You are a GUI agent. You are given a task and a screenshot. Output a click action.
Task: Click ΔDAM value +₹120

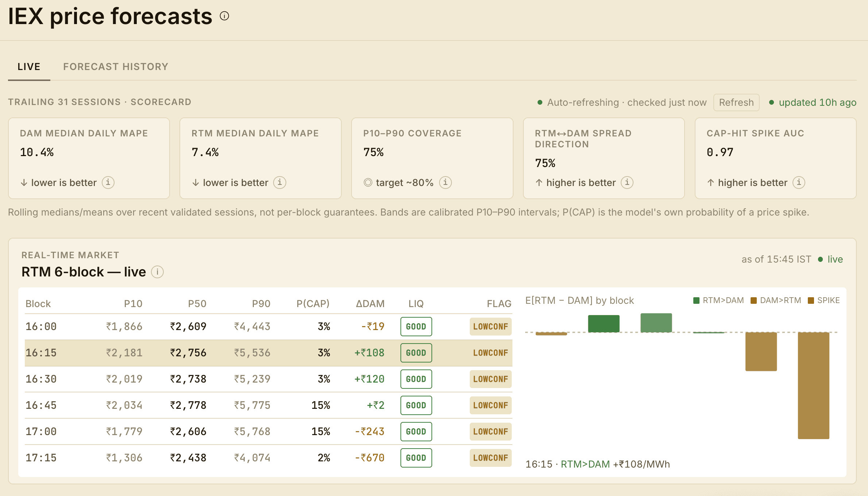click(369, 379)
